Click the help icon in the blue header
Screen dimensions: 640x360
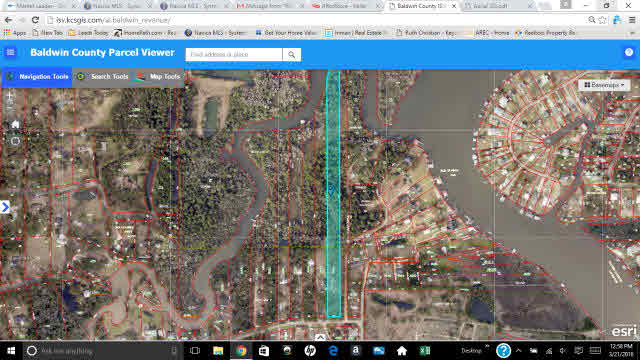coord(629,52)
